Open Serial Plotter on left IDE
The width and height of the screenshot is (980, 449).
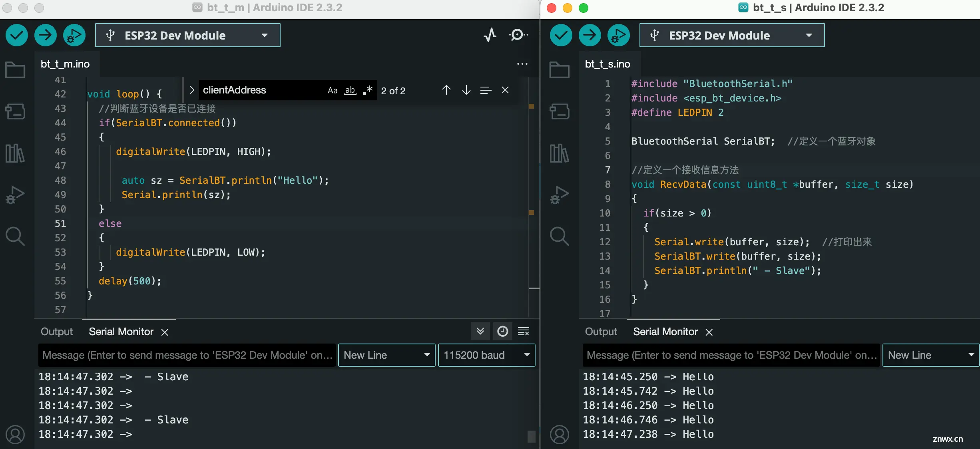[x=490, y=36]
